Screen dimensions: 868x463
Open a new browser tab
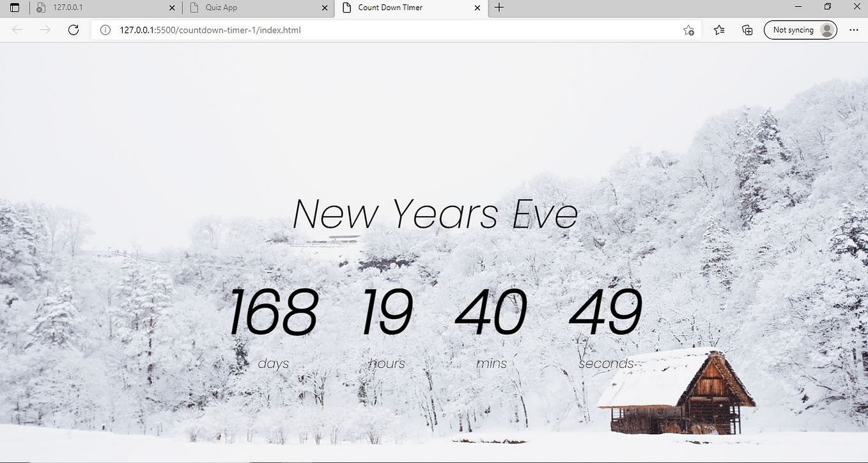pyautogui.click(x=499, y=8)
